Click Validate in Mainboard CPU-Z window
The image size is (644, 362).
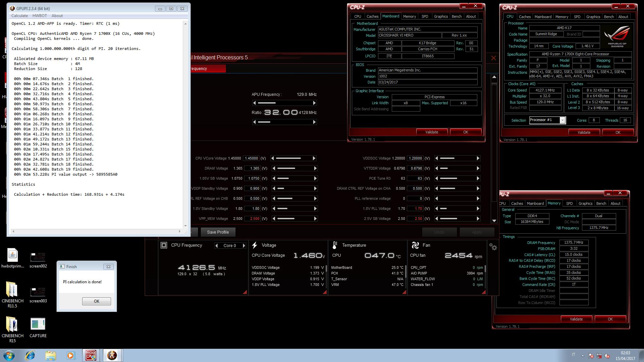[432, 132]
